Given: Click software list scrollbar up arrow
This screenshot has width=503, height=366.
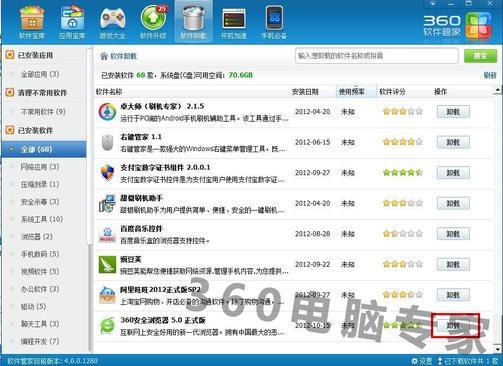Looking at the screenshot, I should point(497,90).
